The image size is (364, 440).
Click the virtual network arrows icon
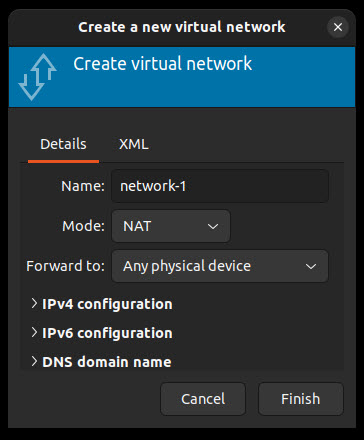point(37,77)
